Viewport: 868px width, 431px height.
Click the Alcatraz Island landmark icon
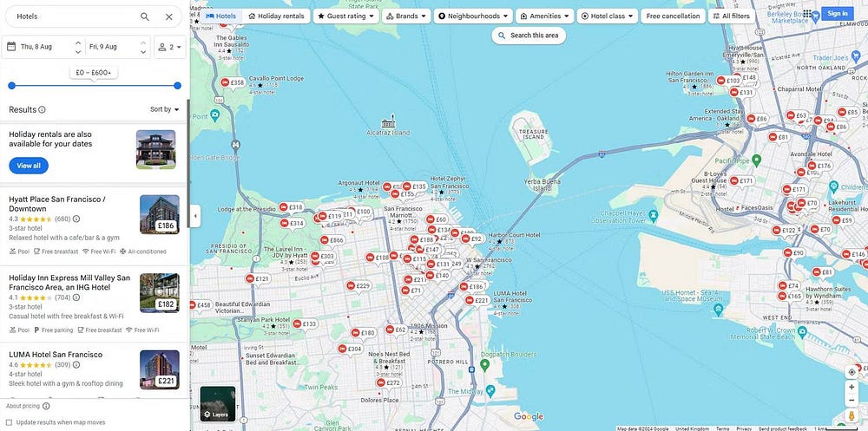coord(389,121)
